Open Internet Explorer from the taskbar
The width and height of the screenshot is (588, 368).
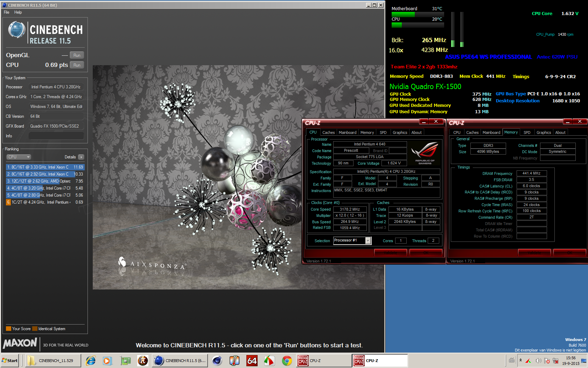(x=91, y=360)
